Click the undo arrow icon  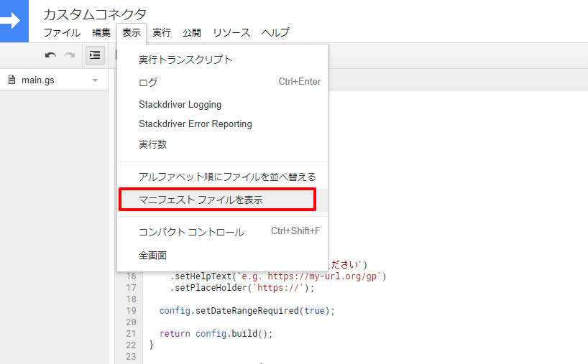pyautogui.click(x=50, y=55)
